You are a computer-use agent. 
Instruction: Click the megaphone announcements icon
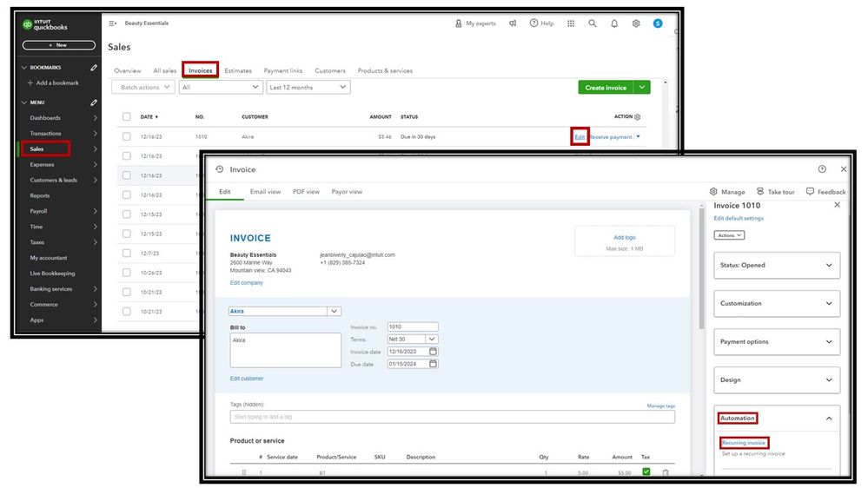coord(513,23)
